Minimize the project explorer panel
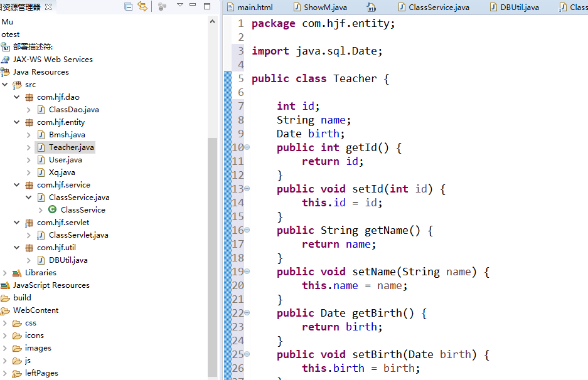This screenshot has width=588, height=380. (x=193, y=5)
